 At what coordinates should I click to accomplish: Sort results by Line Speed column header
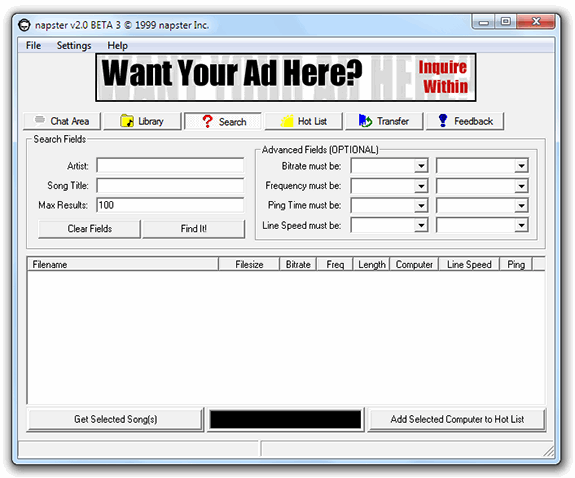point(469,264)
